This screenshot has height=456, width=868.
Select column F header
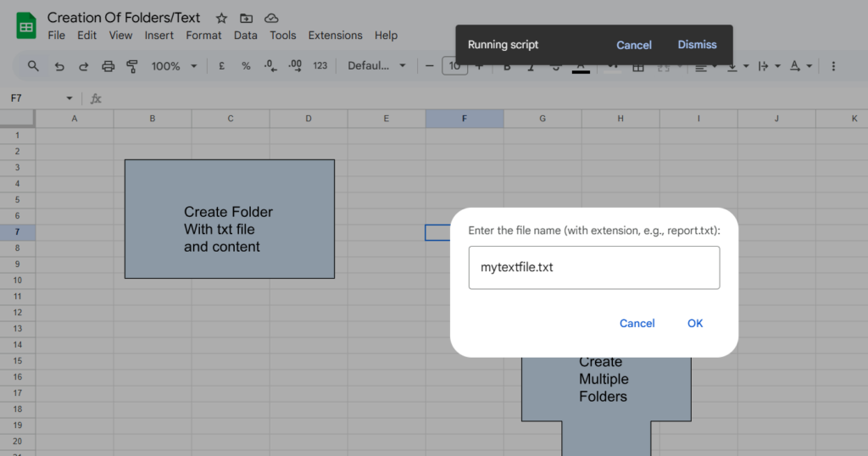[x=464, y=119]
